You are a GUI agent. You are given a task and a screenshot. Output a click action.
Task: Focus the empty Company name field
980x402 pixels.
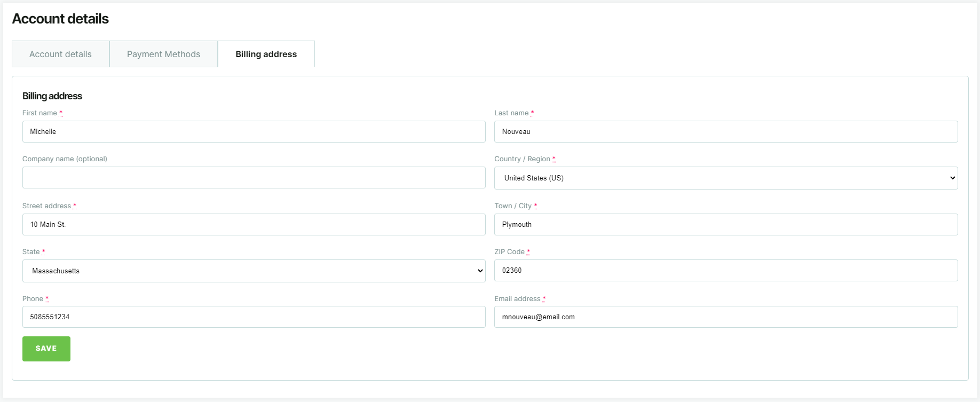point(254,177)
